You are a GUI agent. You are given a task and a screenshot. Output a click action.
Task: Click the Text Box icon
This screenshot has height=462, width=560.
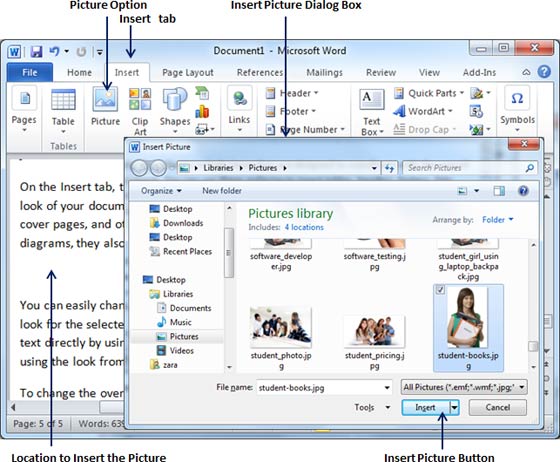pyautogui.click(x=371, y=99)
